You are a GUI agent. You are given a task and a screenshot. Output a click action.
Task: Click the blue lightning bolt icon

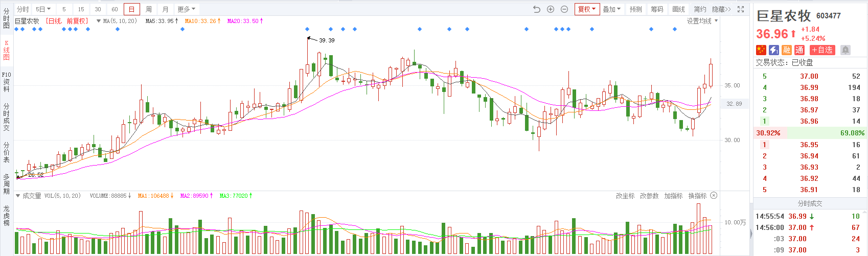tap(774, 50)
